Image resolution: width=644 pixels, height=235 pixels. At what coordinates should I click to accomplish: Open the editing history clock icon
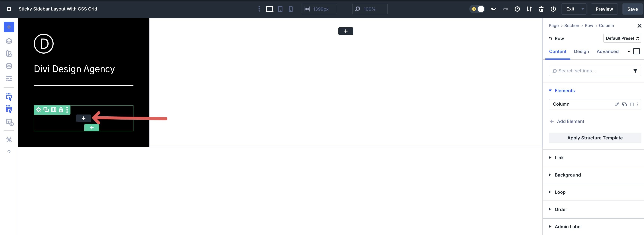(x=517, y=9)
